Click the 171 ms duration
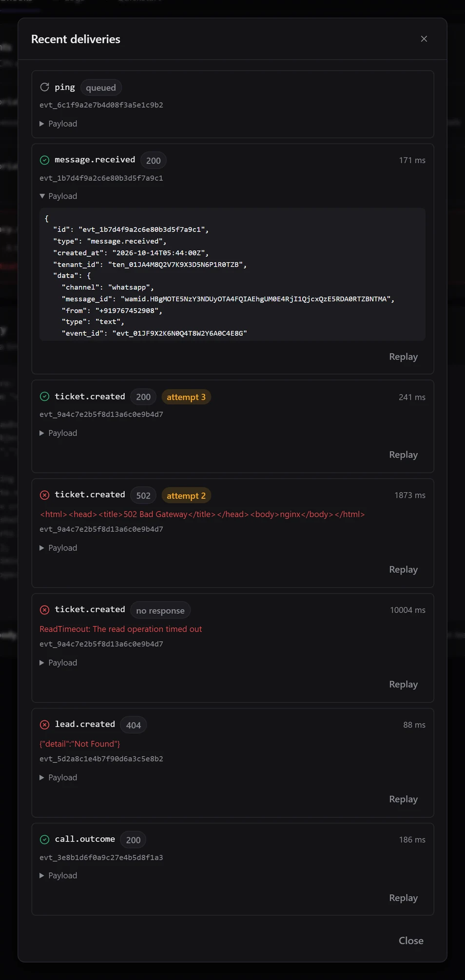The height and width of the screenshot is (980, 465). coord(412,160)
